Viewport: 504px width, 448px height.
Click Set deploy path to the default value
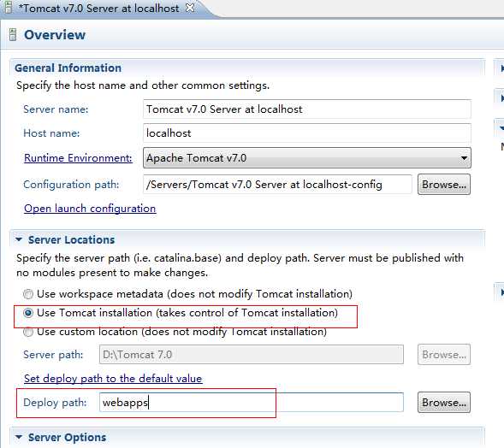tap(113, 378)
